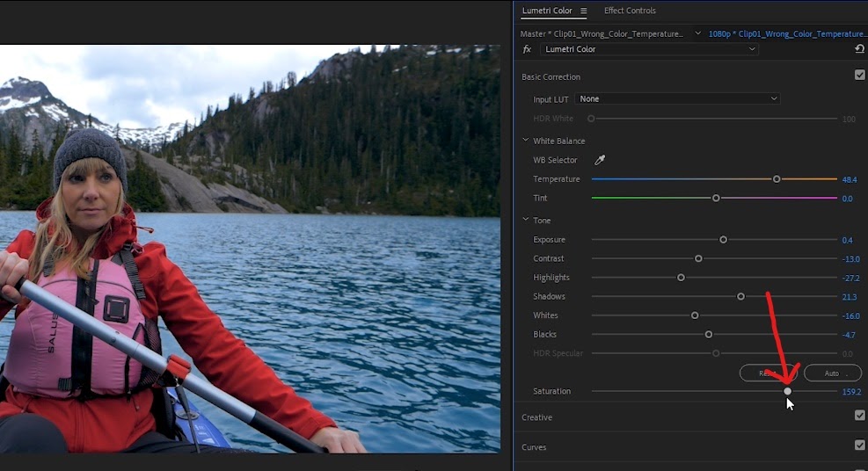Select the Lumetri Color tab
Image resolution: width=868 pixels, height=471 pixels.
(547, 11)
